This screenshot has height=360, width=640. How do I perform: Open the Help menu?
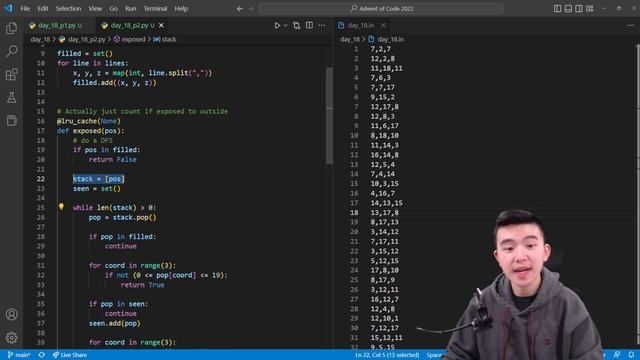pos(181,9)
